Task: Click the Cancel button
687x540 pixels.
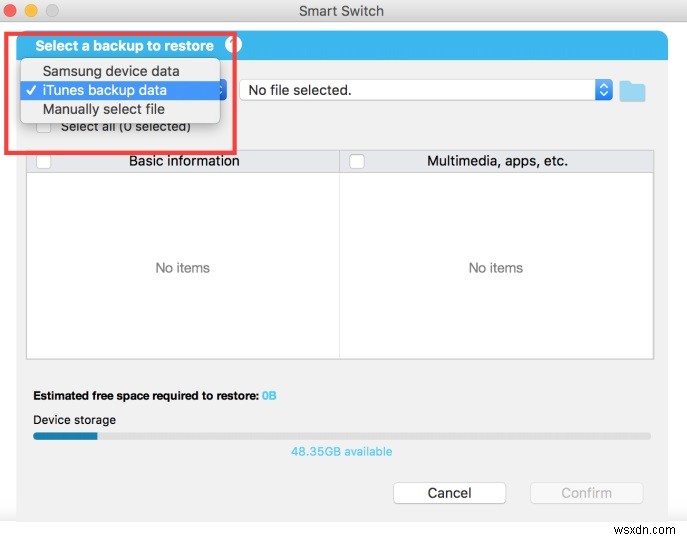Action: (449, 493)
